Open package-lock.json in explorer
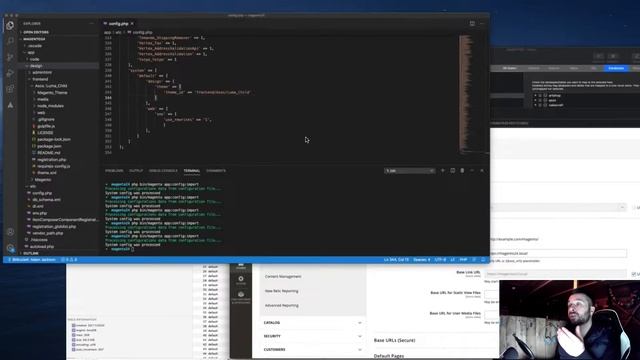The height and width of the screenshot is (360, 640). [53, 139]
